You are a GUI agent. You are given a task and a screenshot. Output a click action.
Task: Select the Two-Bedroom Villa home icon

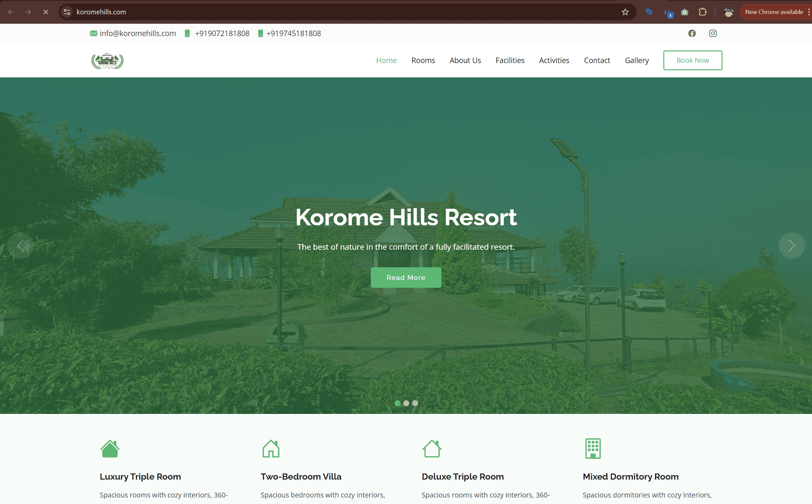(x=271, y=448)
